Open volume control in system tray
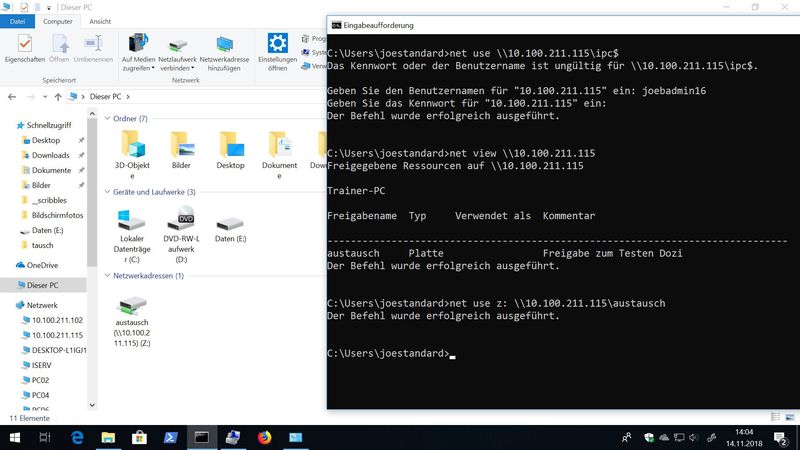800x450 pixels. pos(693,438)
